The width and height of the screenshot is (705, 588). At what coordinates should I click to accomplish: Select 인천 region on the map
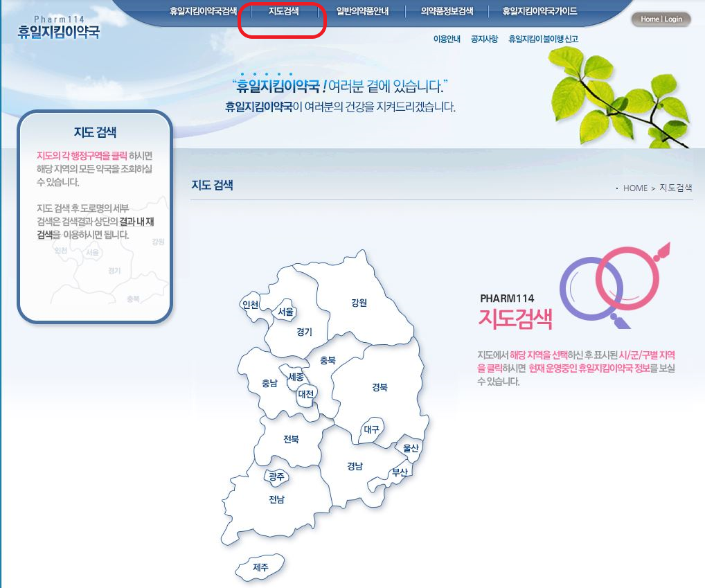(251, 305)
